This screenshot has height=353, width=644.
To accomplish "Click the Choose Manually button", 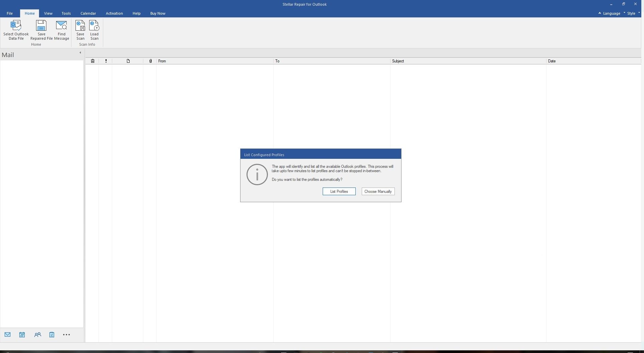I will pyautogui.click(x=378, y=192).
